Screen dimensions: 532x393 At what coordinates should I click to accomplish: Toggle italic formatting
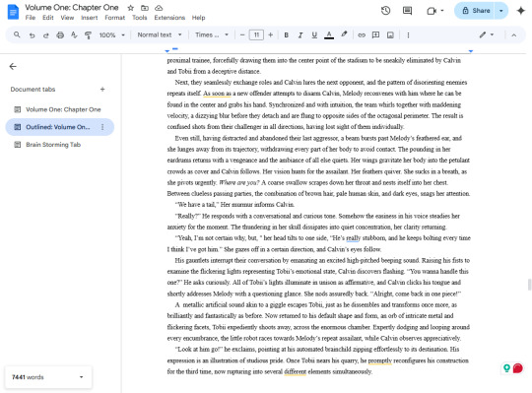(x=300, y=34)
